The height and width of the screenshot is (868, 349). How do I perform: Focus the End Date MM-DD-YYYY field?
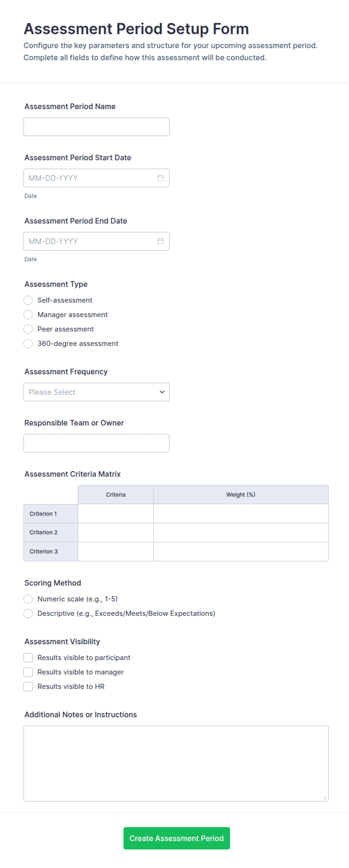90,241
